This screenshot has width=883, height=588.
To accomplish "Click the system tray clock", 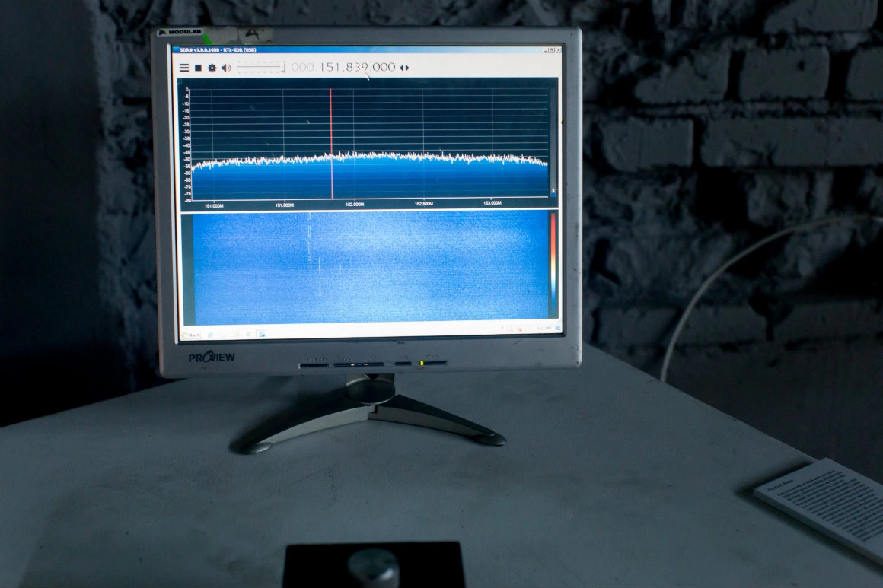I will coord(544,329).
